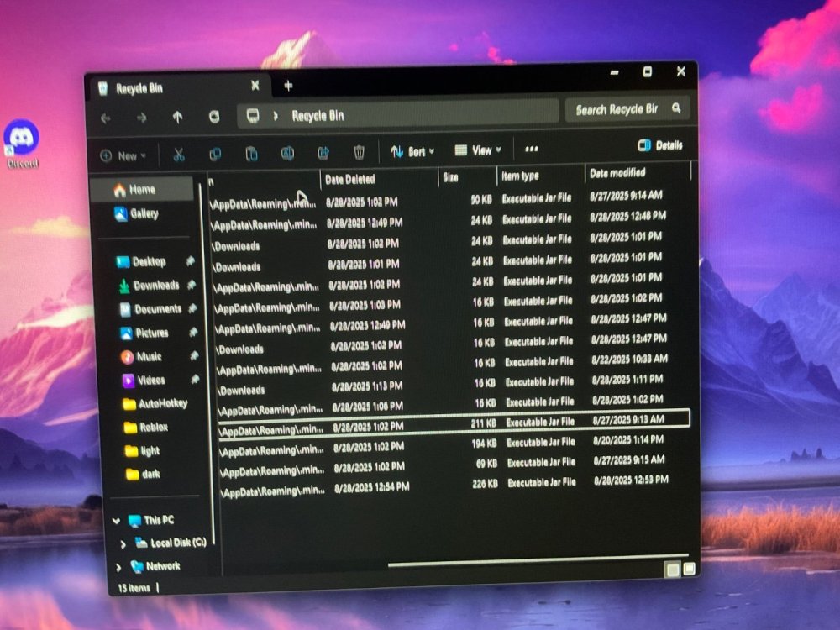Screen dimensions: 840x630
Task: Open the light folder in sidebar
Action: (143, 450)
